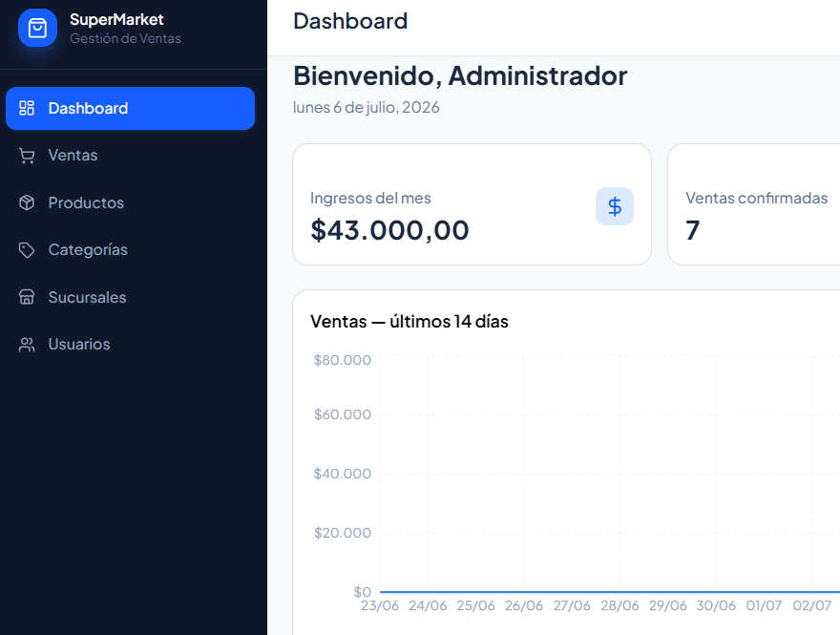Screen dimensions: 840x635
Task: Click the Sucursales store icon
Action: [27, 297]
